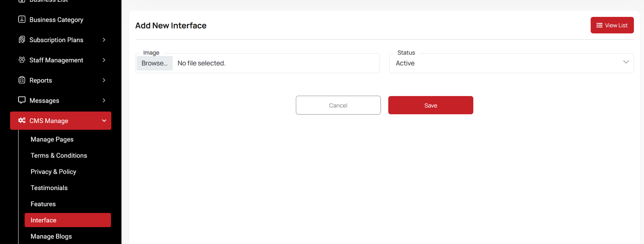The image size is (644, 244).
Task: Open the Status dropdown showing Active
Action: point(511,63)
